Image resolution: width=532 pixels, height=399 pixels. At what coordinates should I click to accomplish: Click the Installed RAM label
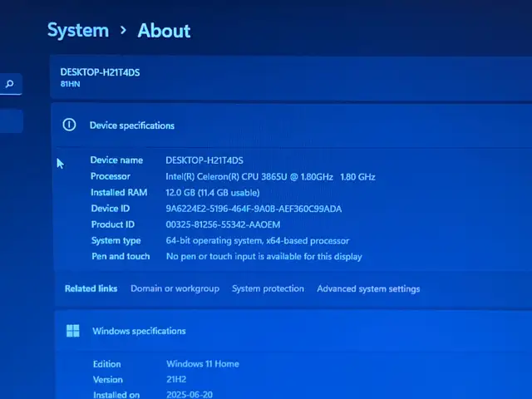(119, 192)
